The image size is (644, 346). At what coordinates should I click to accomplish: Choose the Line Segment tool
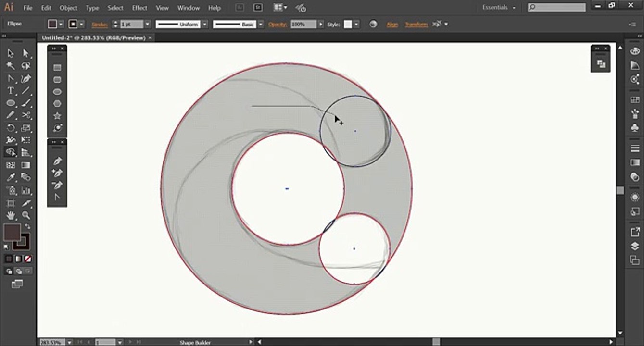point(26,90)
